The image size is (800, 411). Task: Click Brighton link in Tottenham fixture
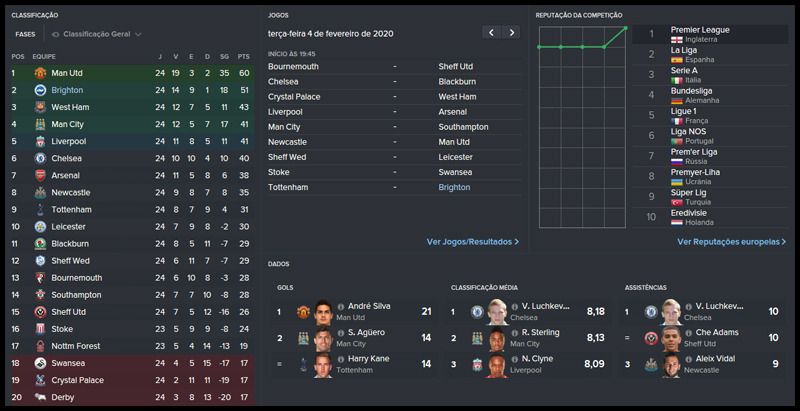(454, 187)
